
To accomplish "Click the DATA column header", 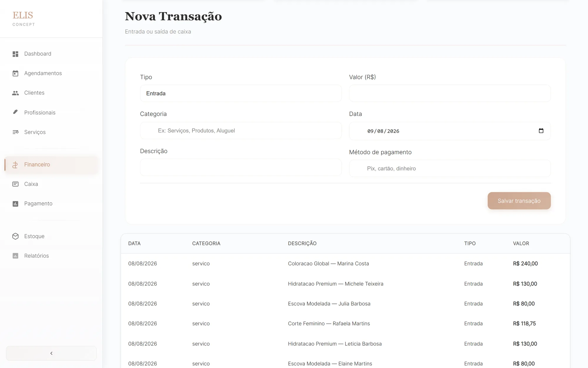I will [134, 243].
